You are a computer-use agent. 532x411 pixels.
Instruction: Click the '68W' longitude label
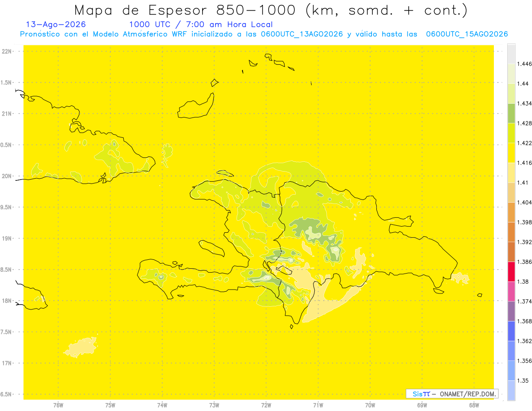474,405
